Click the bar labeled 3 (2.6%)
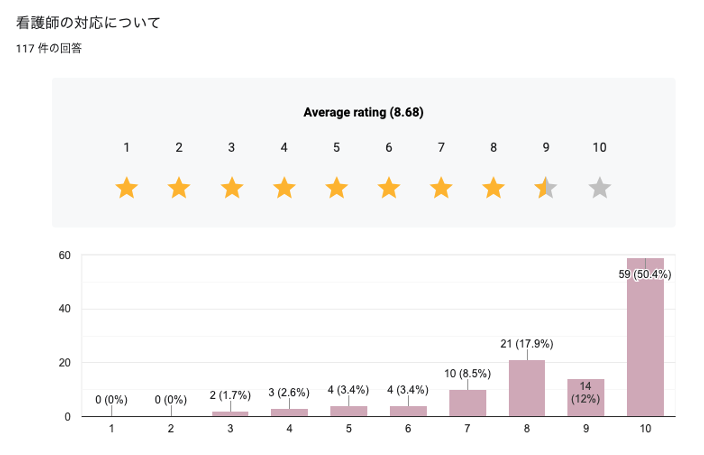Screen dimensions: 704x455 [290, 412]
